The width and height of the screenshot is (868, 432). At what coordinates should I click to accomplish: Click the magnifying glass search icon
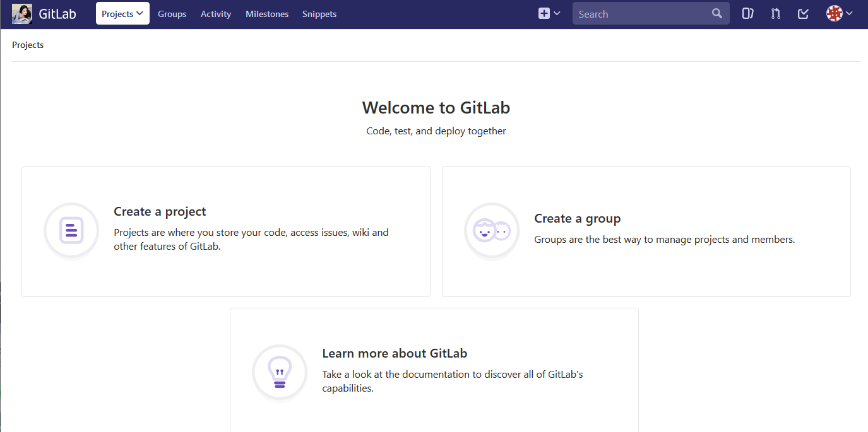click(x=716, y=13)
